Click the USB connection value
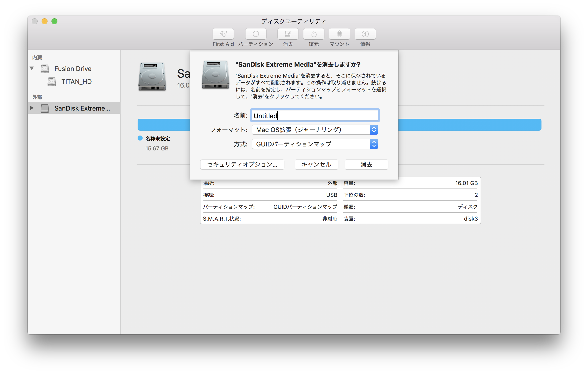Image resolution: width=588 pixels, height=374 pixels. (332, 195)
